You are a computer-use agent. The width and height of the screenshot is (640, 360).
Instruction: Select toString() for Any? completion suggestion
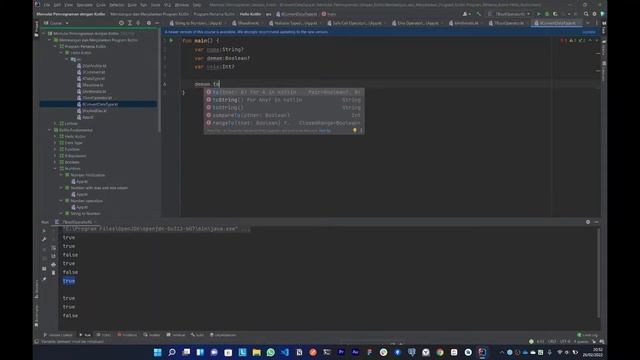(x=284, y=100)
